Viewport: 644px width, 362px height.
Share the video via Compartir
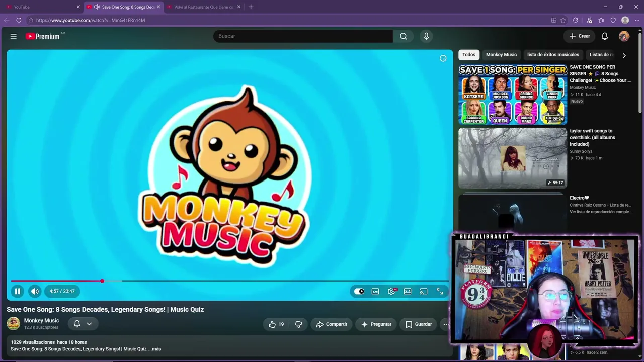tap(332, 324)
